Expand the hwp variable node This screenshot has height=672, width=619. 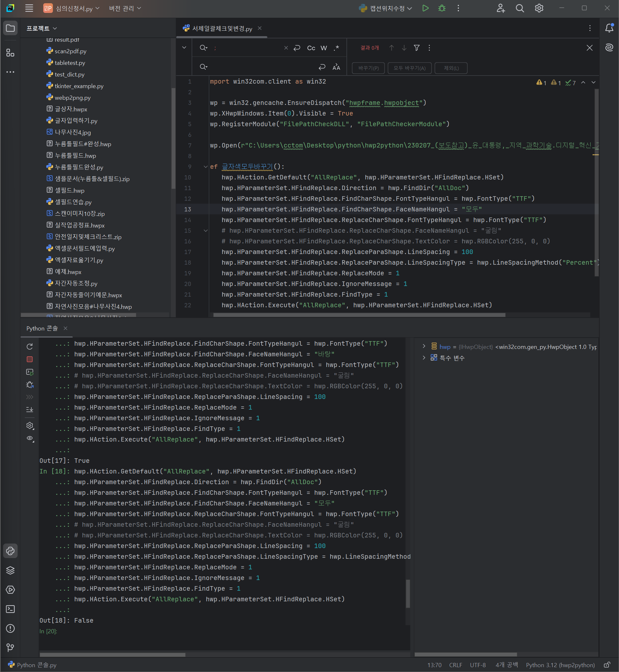(424, 346)
